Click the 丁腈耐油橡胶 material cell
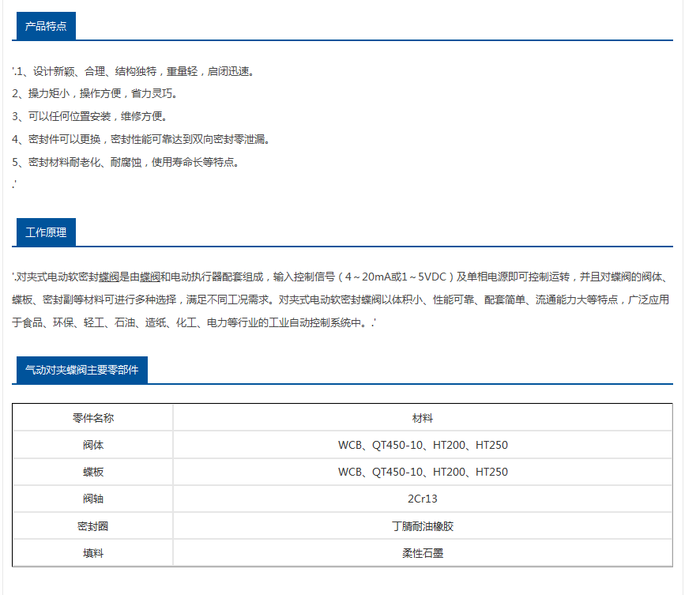Screen dimensions: 700x595 [x=423, y=525]
